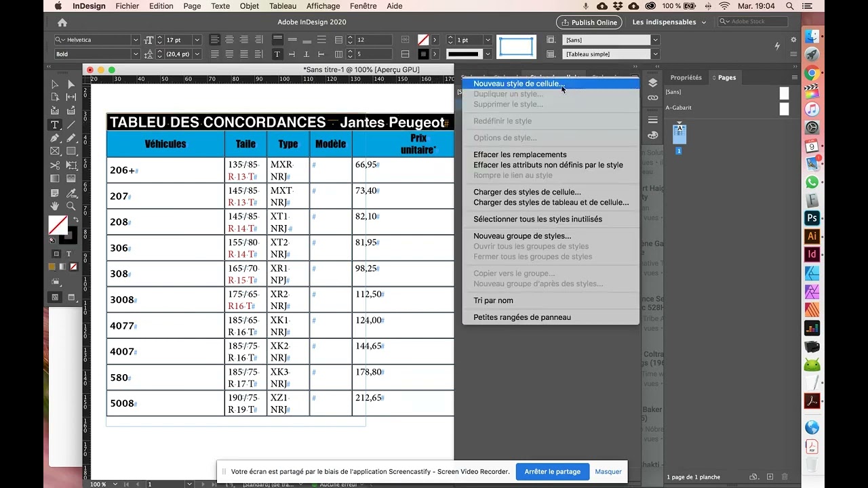Align text center in the control bar
Image resolution: width=868 pixels, height=488 pixels.
pyautogui.click(x=229, y=40)
